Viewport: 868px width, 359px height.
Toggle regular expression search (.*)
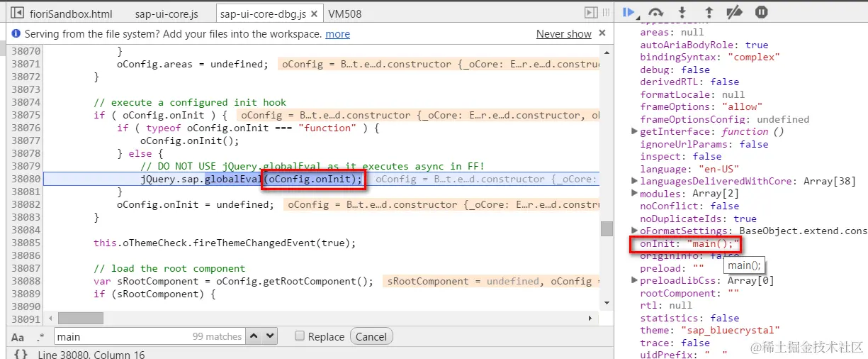(x=40, y=337)
